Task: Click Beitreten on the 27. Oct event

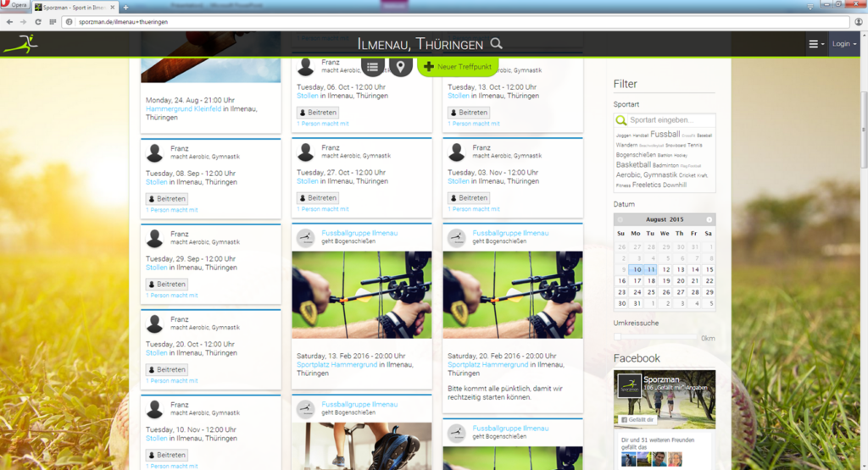Action: pos(318,198)
